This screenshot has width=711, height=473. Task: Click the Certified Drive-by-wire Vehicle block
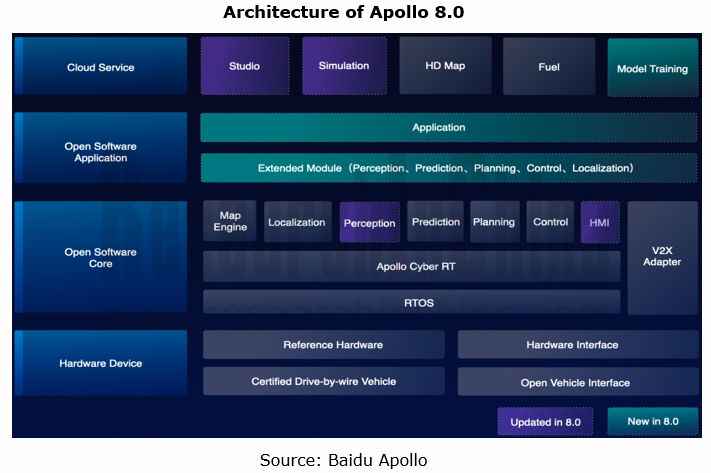tap(323, 382)
